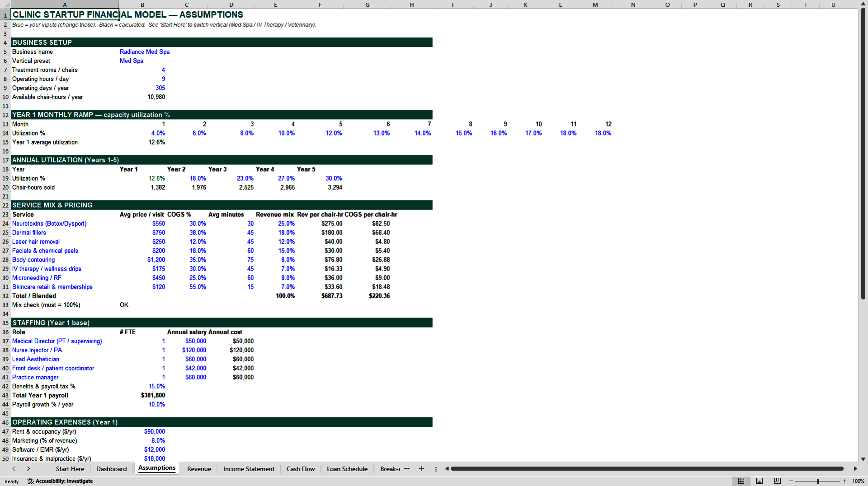Image resolution: width=868 pixels, height=486 pixels.
Task: Click zoom in plus button
Action: 844,481
